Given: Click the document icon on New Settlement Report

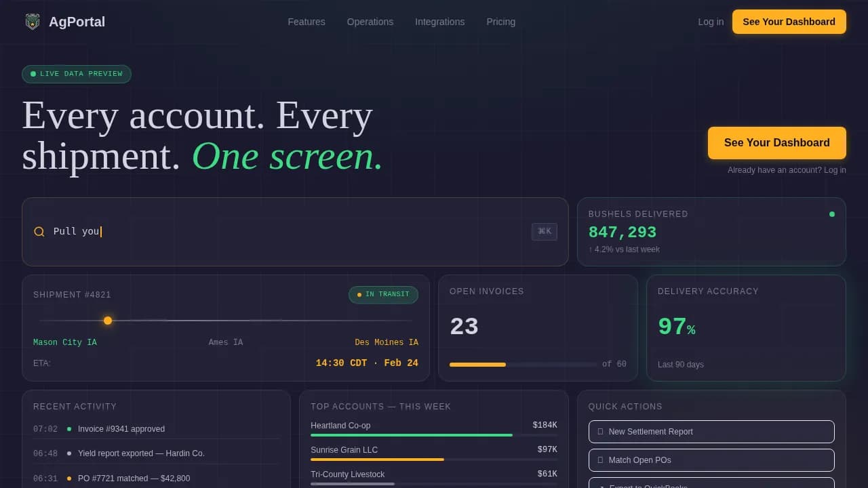Looking at the screenshot, I should coord(600,432).
